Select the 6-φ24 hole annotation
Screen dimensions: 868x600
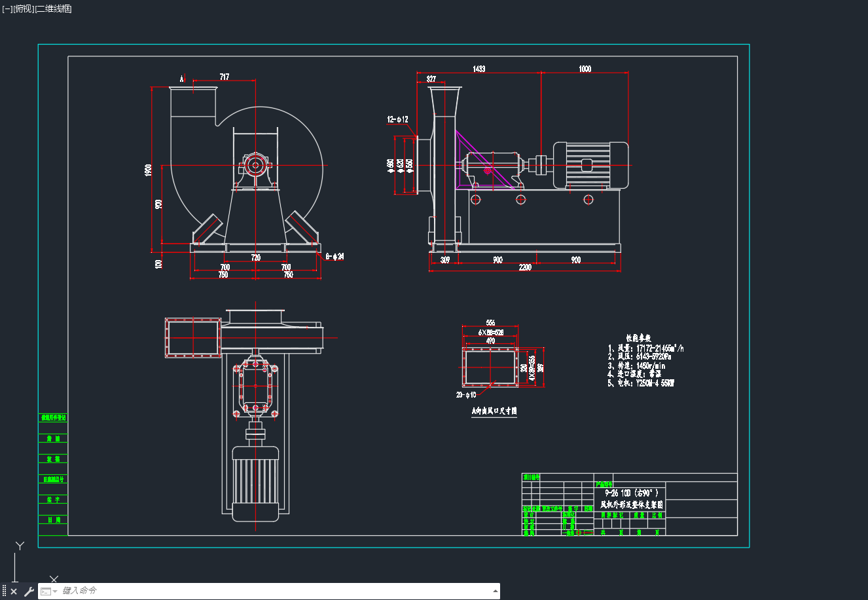[335, 256]
